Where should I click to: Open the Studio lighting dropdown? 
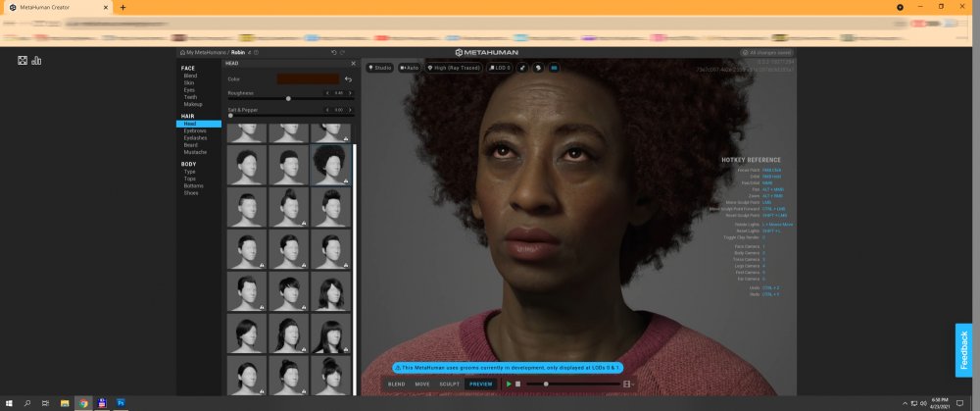[x=379, y=68]
